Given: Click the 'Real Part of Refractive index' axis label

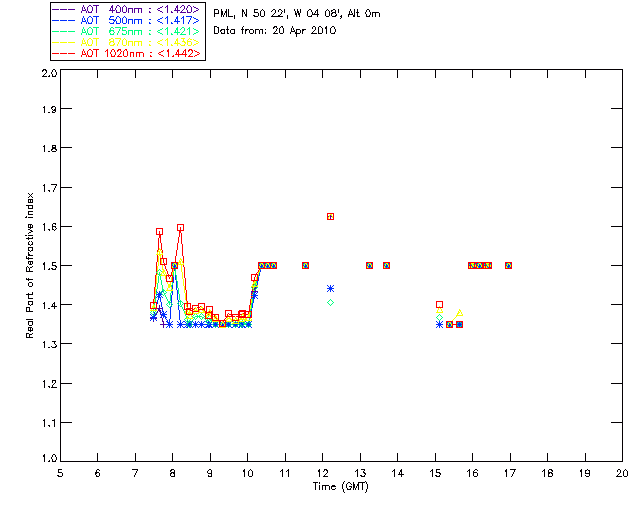Looking at the screenshot, I should [29, 266].
